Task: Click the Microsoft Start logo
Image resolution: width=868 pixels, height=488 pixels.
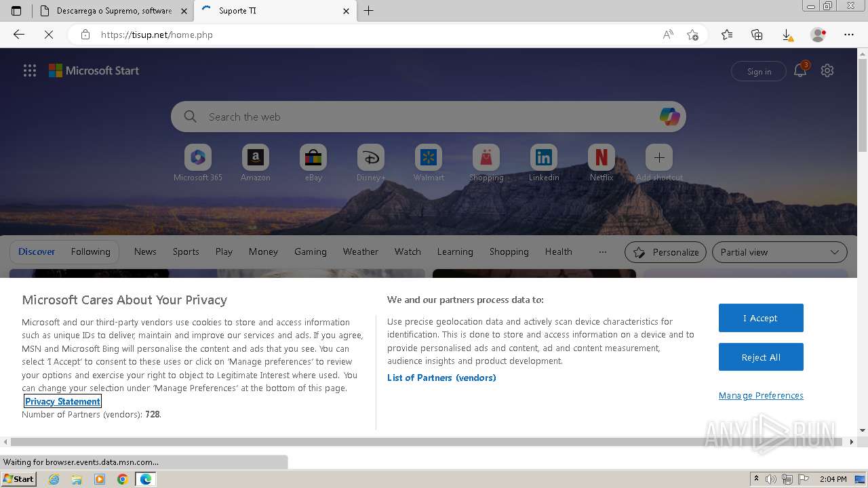Action: point(94,70)
